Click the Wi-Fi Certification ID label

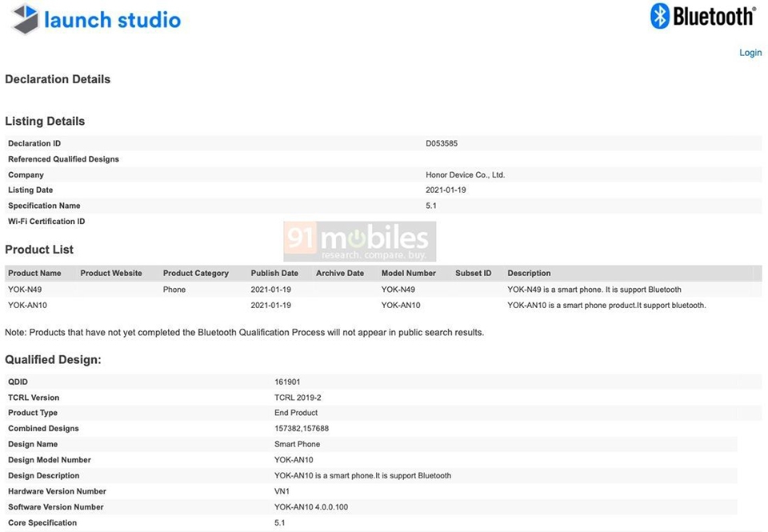tap(46, 222)
